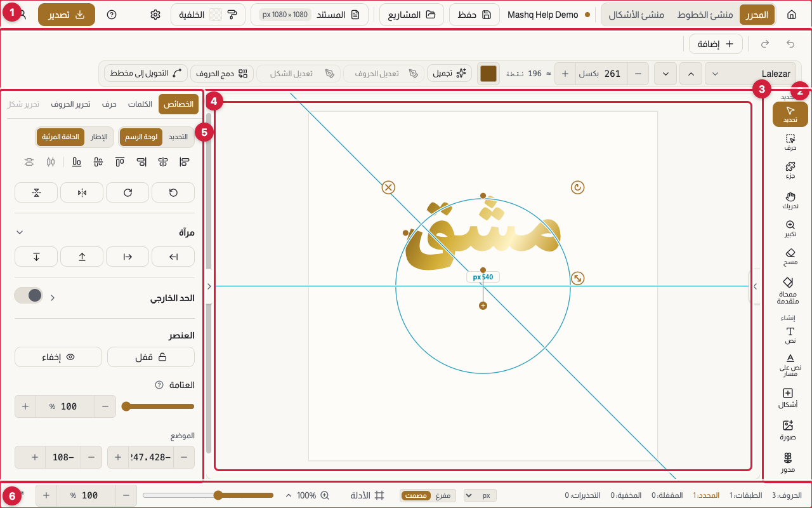Open the px units dropdown

(x=480, y=495)
